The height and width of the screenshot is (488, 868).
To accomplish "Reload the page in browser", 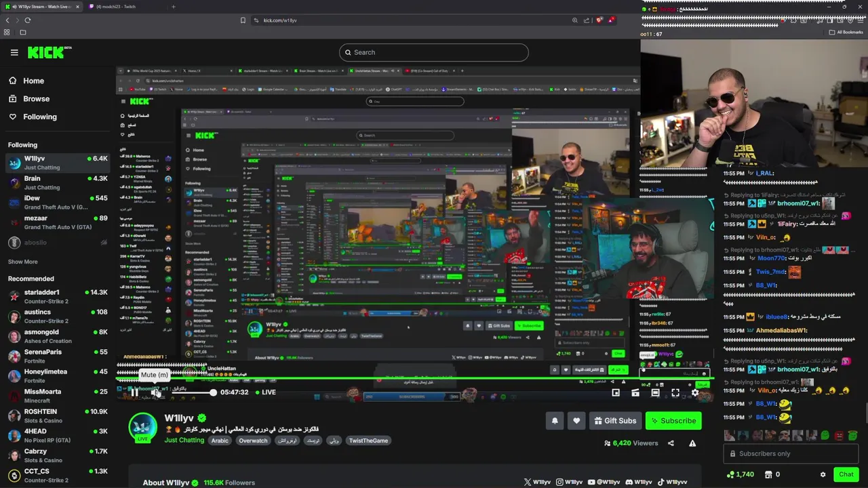I will click(27, 20).
